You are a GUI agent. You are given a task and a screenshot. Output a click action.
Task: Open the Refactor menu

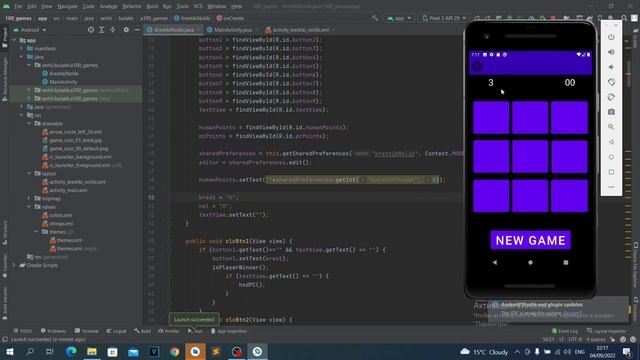pos(132,6)
